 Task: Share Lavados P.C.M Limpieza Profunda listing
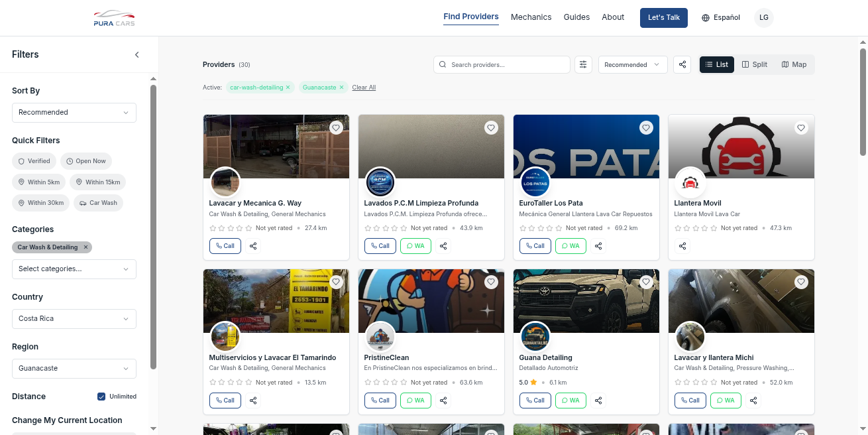(x=444, y=246)
